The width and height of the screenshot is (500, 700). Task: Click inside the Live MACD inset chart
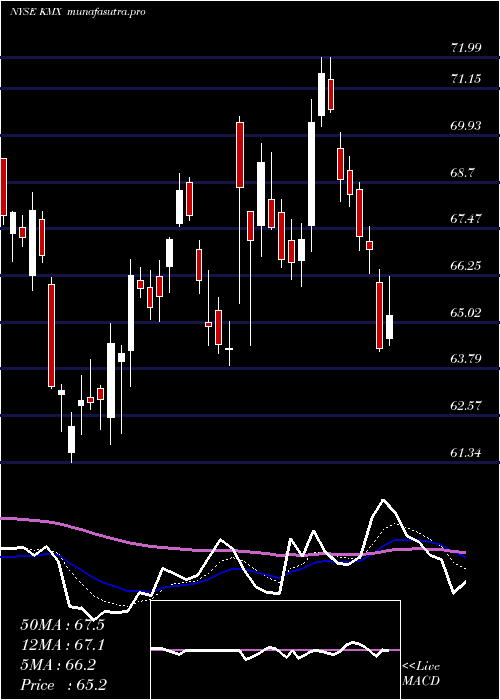(x=275, y=650)
